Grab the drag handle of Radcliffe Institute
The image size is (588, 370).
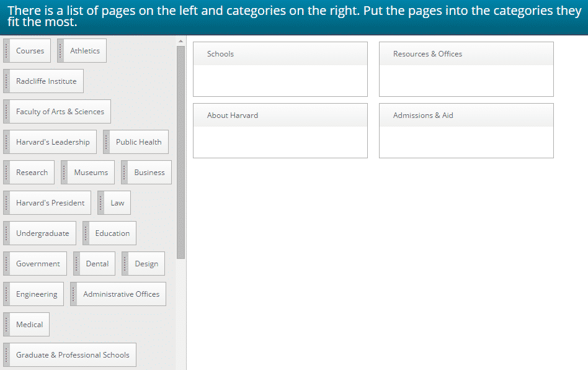coord(6,81)
